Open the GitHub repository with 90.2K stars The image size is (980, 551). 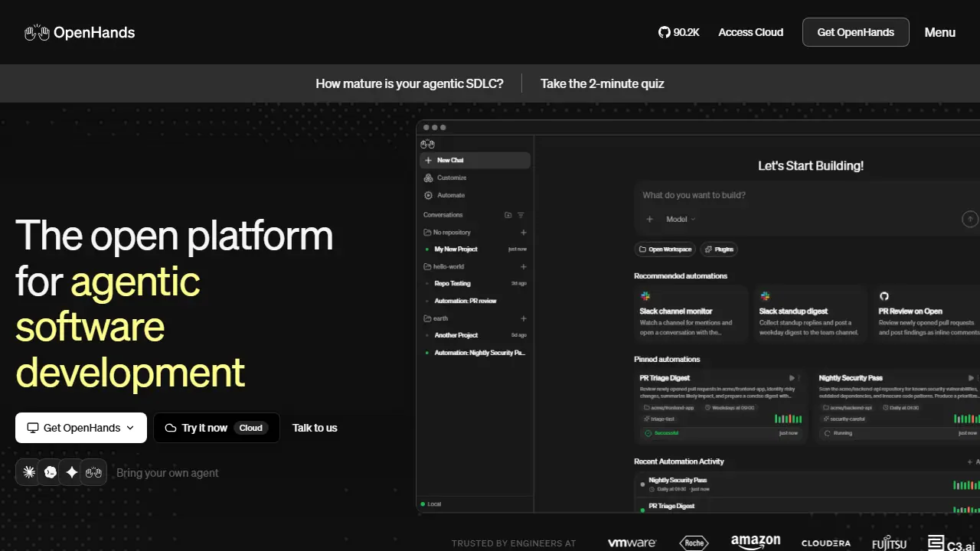679,32
